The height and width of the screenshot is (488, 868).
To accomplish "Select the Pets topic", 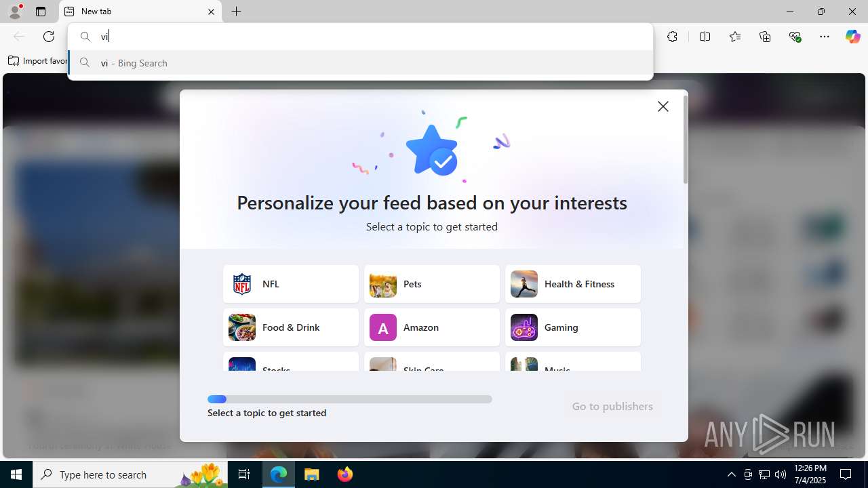I will point(432,284).
